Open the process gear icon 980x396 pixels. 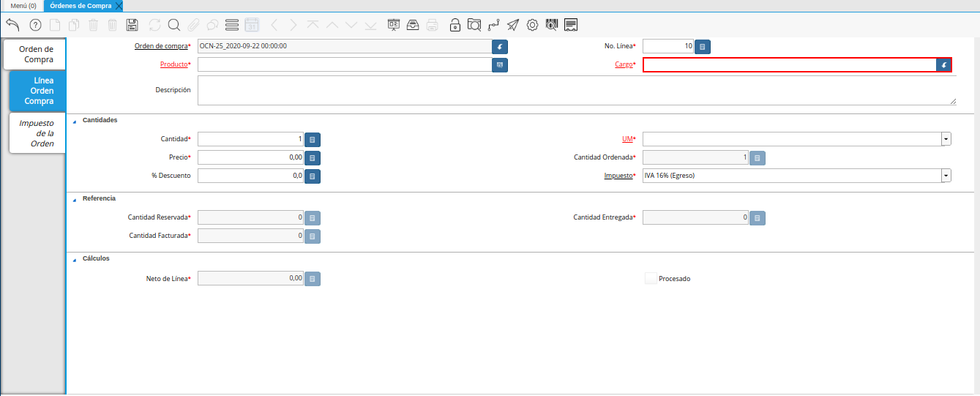click(533, 25)
